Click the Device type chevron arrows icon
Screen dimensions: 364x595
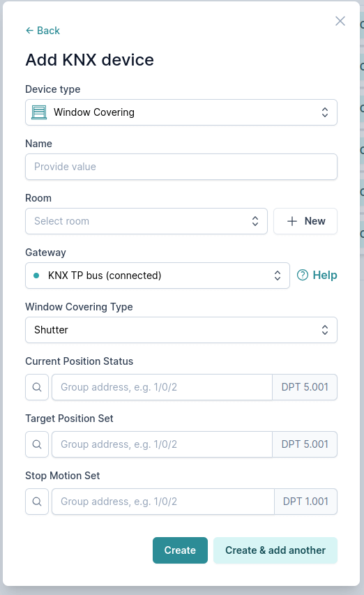click(325, 112)
